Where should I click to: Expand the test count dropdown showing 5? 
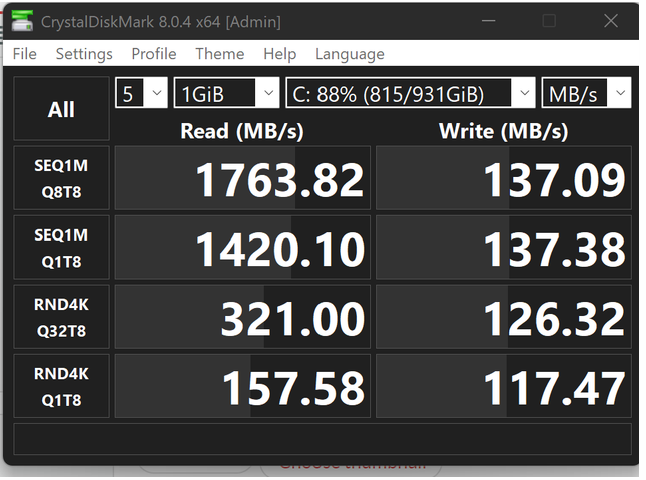[x=141, y=94]
